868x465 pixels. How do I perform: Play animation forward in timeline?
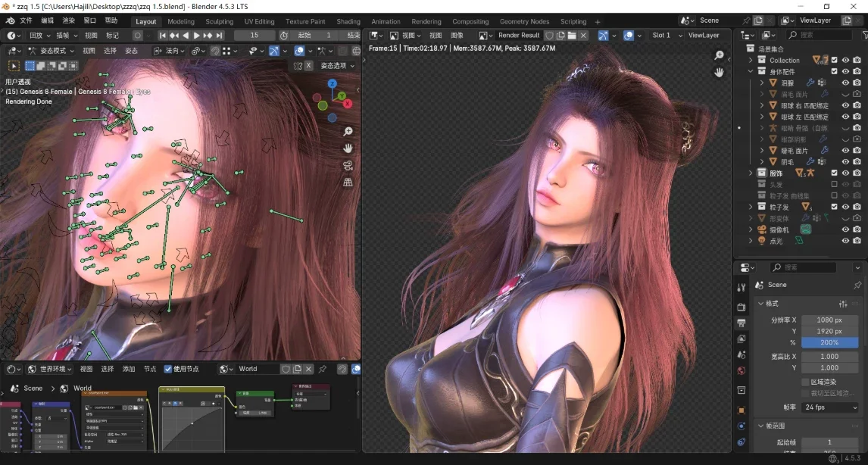pos(196,35)
